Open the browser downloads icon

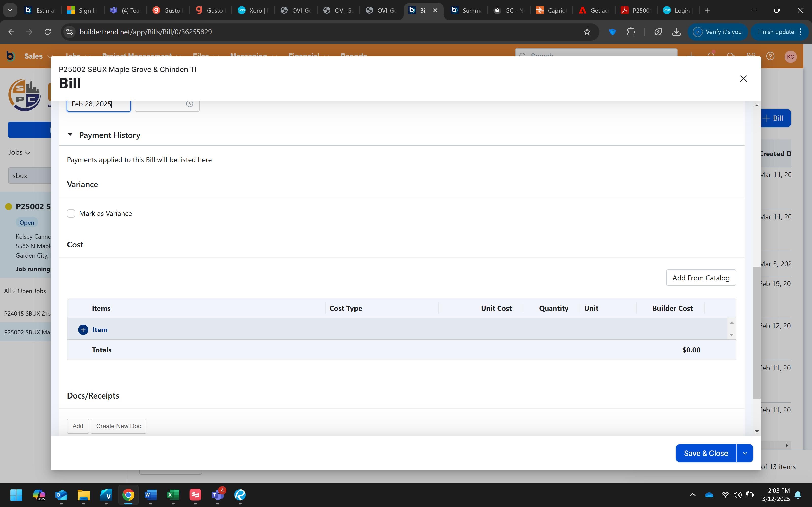point(676,32)
